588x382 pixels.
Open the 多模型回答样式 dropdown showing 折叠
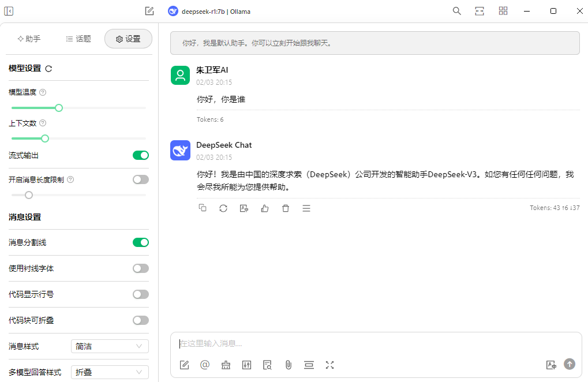(x=110, y=372)
